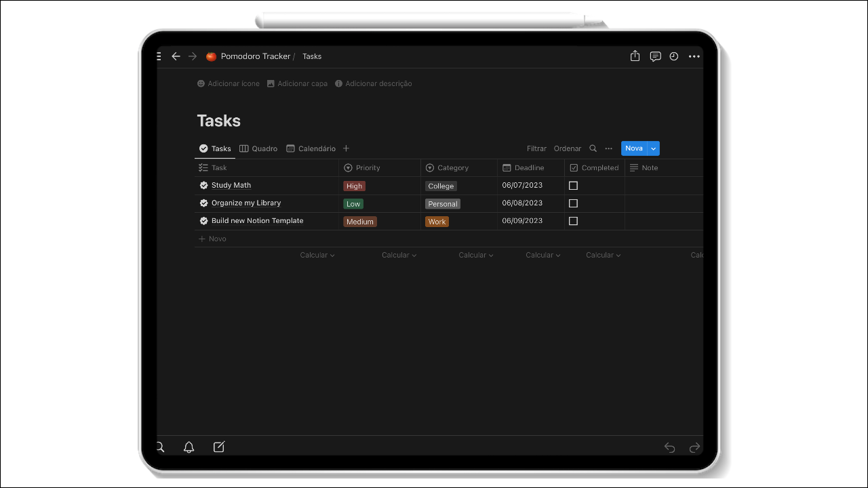Screen dimensions: 868x488
Task: Expand the Nova button dropdown arrow
Action: point(654,148)
